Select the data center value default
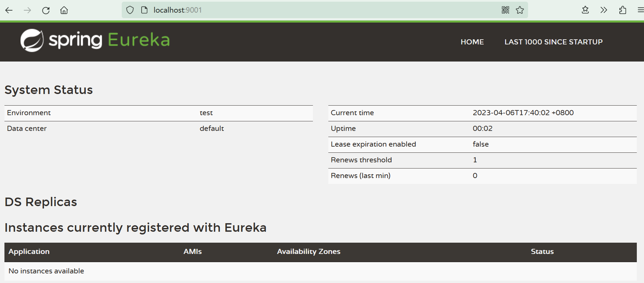Screen dimensions: 644x283 pos(212,129)
